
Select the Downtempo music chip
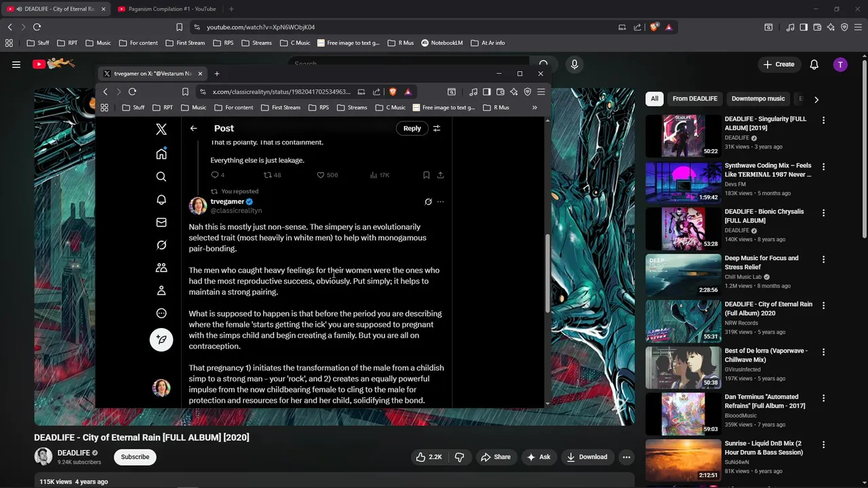(758, 99)
